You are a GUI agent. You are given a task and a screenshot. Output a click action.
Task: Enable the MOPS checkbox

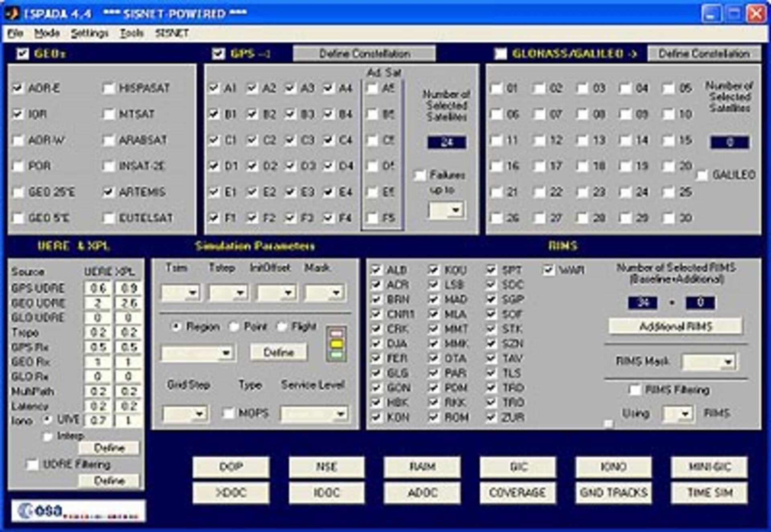click(228, 412)
